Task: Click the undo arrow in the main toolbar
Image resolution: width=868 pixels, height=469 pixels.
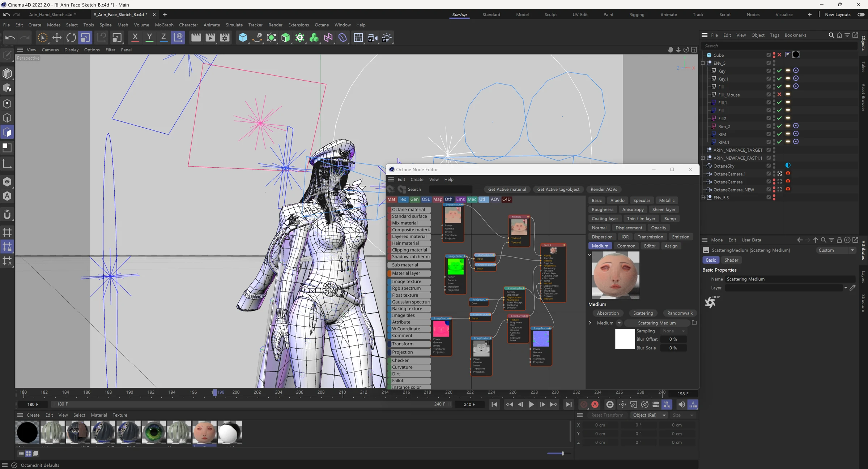Action: point(10,38)
